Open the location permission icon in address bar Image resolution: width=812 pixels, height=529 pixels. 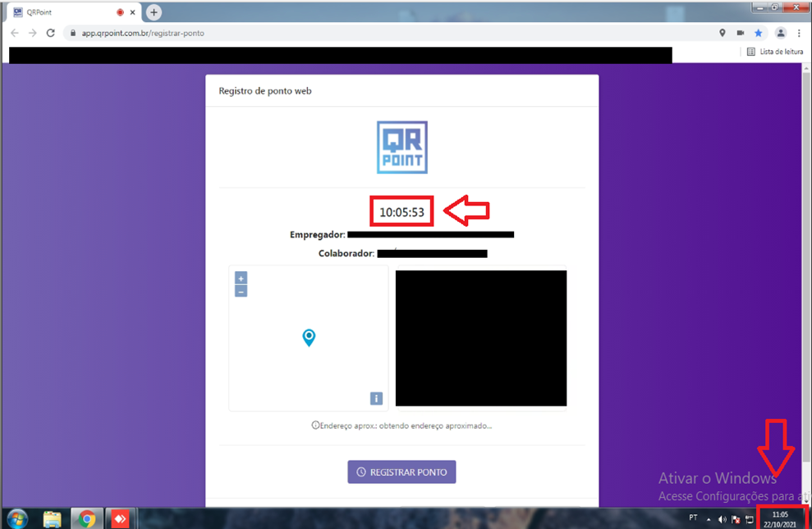click(x=723, y=33)
